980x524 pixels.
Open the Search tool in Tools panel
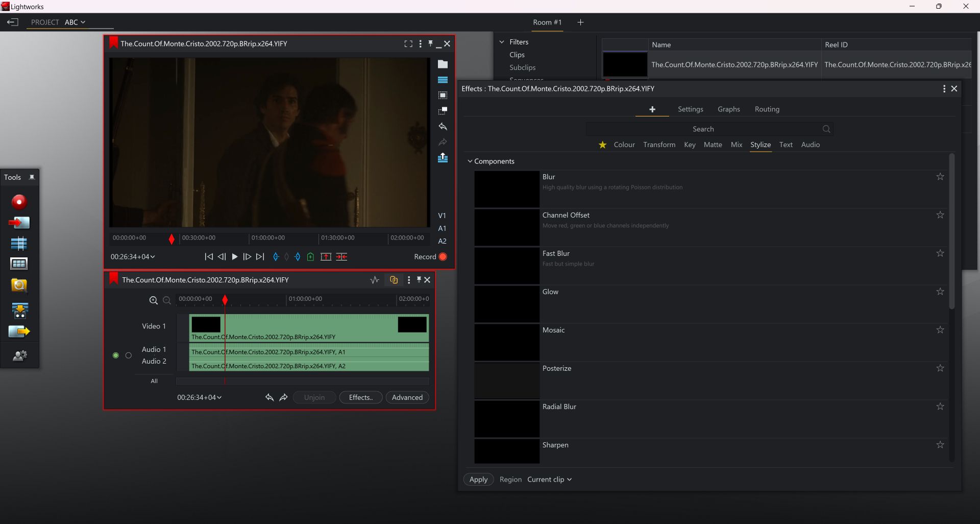pos(19,285)
